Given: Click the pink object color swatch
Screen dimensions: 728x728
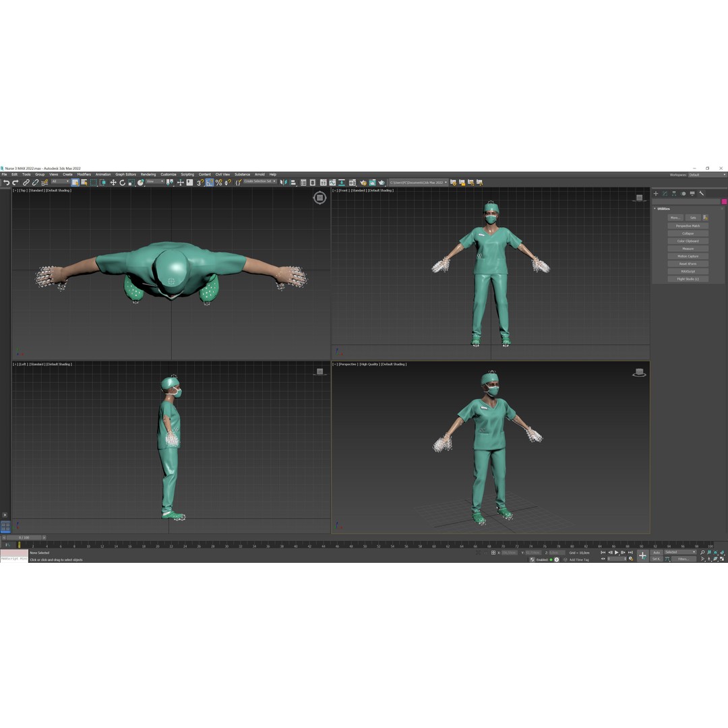Looking at the screenshot, I should pos(724,202).
